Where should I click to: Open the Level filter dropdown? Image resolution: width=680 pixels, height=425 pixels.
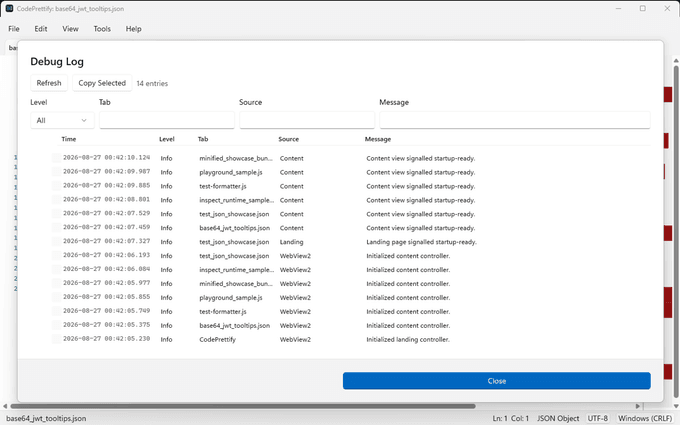pos(62,120)
